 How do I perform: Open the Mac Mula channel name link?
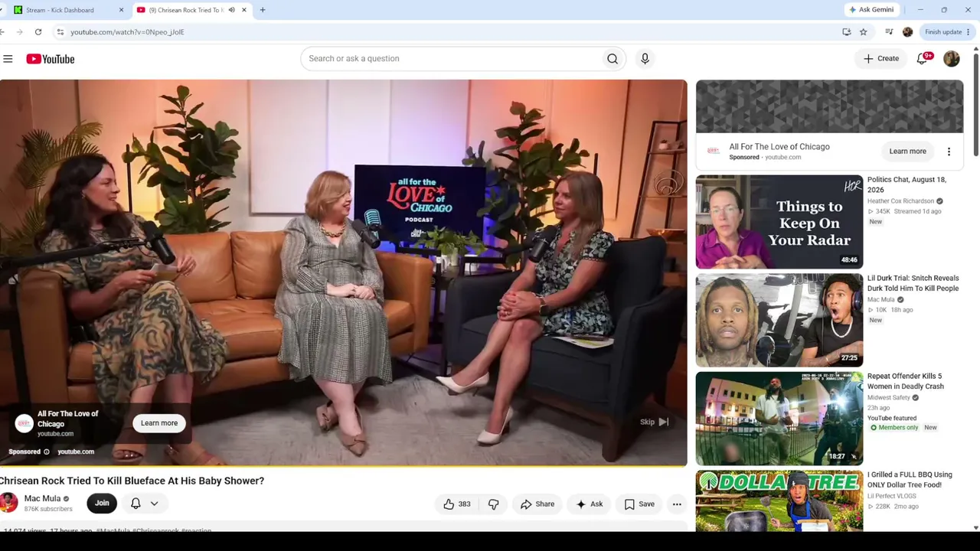tap(42, 499)
